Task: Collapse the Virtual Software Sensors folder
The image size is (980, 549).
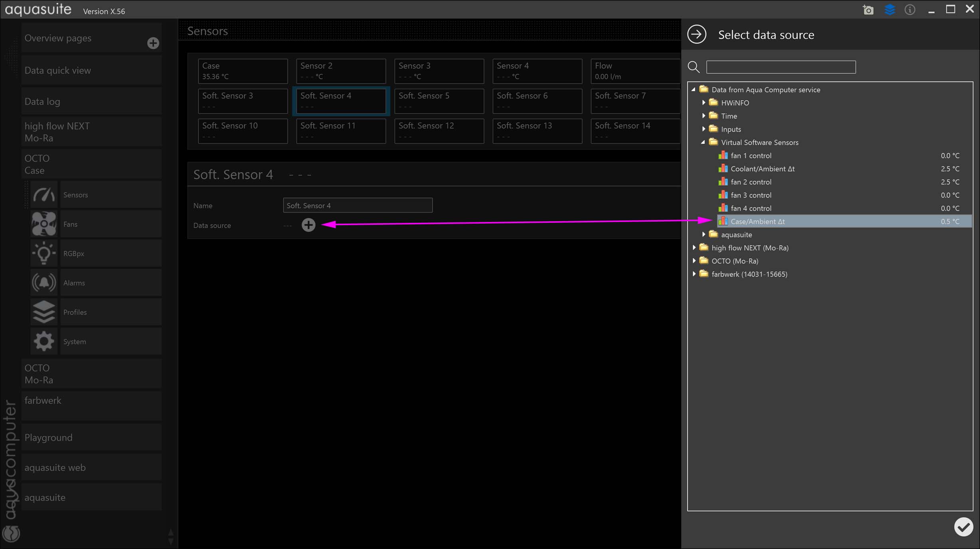Action: click(x=703, y=142)
